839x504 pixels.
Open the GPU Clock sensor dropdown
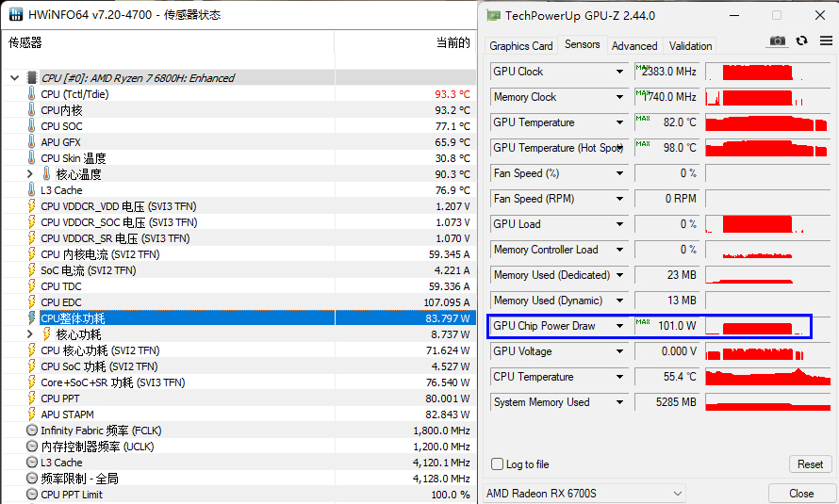pyautogui.click(x=619, y=72)
